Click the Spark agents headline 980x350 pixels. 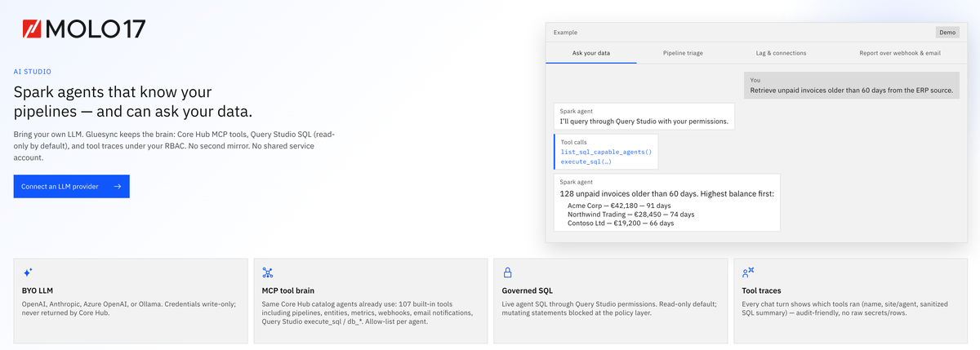(133, 102)
